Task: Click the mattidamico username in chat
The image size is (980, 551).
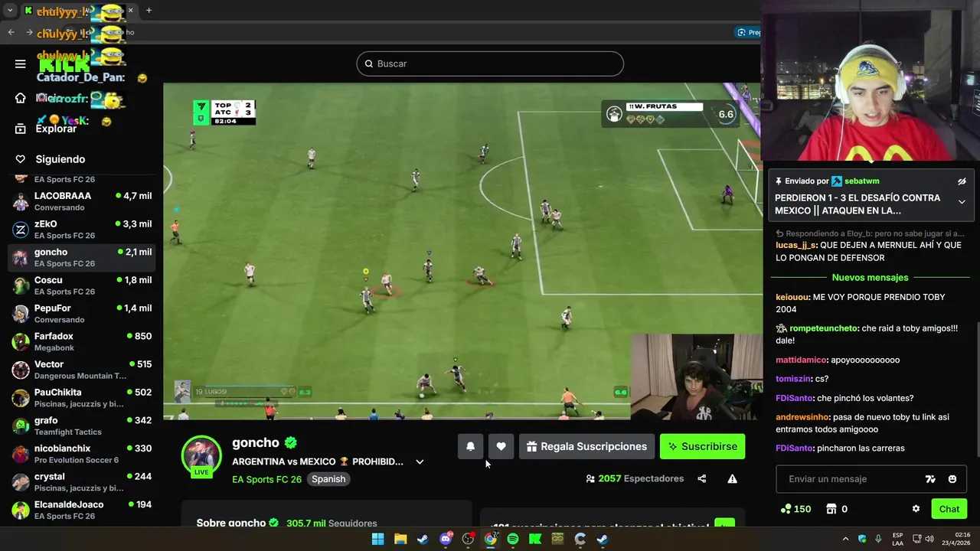Action: coord(802,360)
